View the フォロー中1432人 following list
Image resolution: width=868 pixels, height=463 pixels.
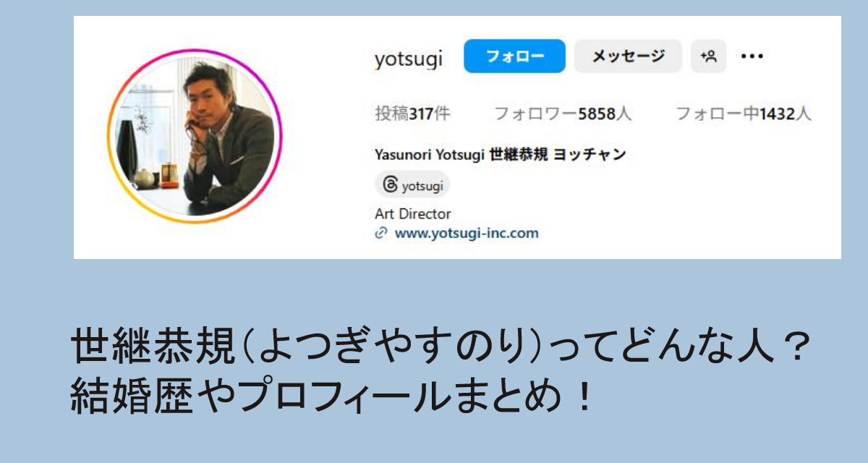pyautogui.click(x=744, y=114)
